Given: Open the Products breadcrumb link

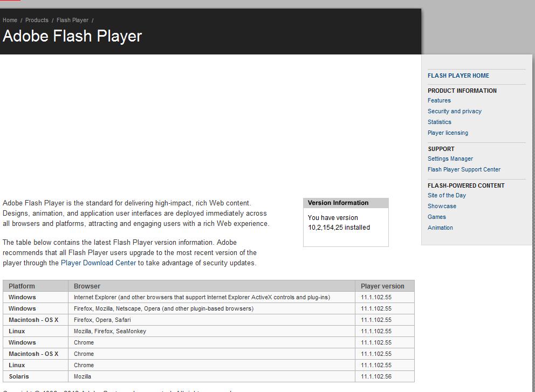Looking at the screenshot, I should click(37, 20).
